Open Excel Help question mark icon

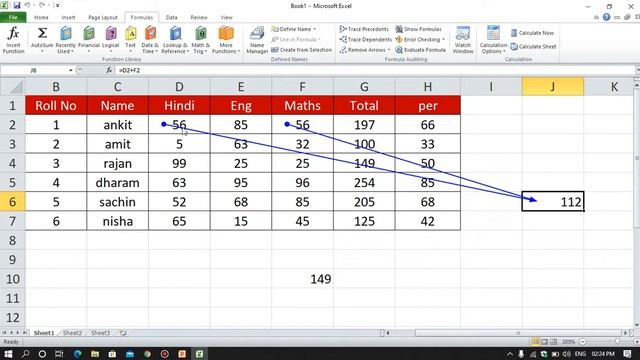607,17
